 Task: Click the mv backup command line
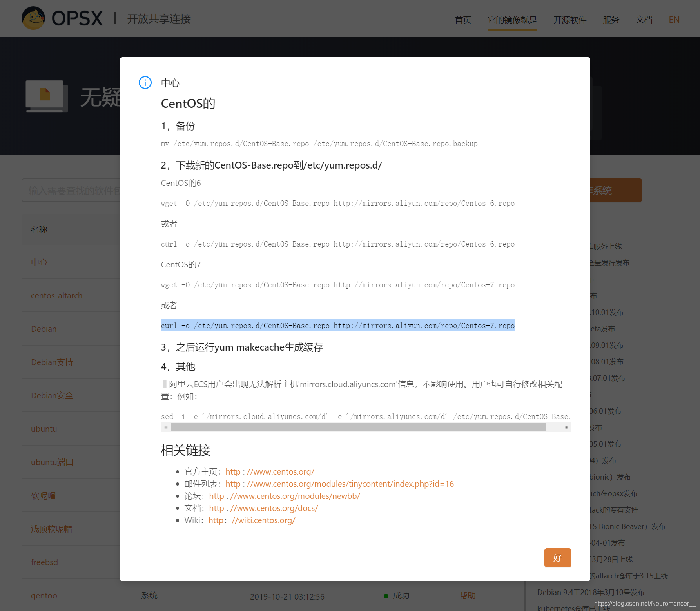319,144
